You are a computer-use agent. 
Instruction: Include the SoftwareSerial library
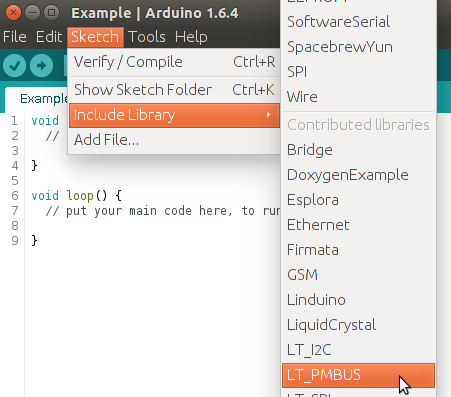(358, 22)
